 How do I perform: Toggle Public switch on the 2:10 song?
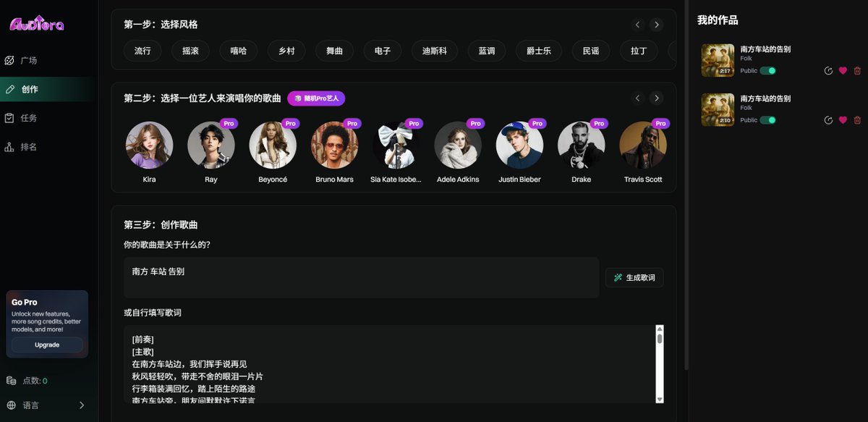click(767, 120)
